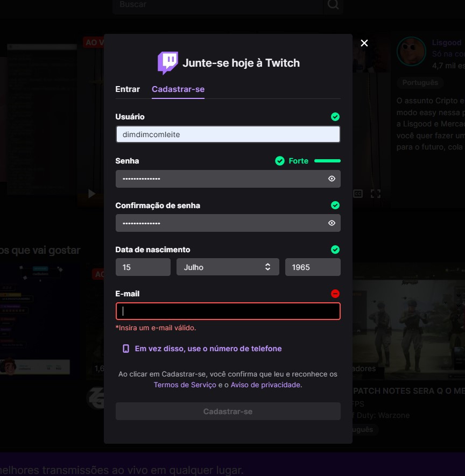This screenshot has width=465, height=476.
Task: Enter fullscreen on the background video
Action: 376,194
